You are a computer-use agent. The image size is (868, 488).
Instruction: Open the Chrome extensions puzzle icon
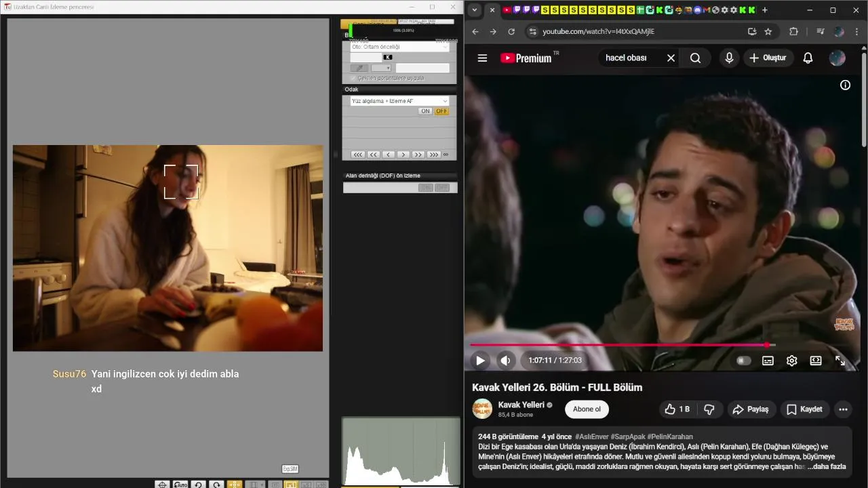793,31
